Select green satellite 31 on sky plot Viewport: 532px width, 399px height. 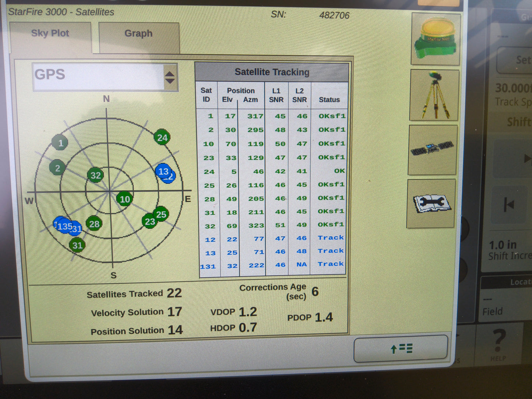coord(77,246)
